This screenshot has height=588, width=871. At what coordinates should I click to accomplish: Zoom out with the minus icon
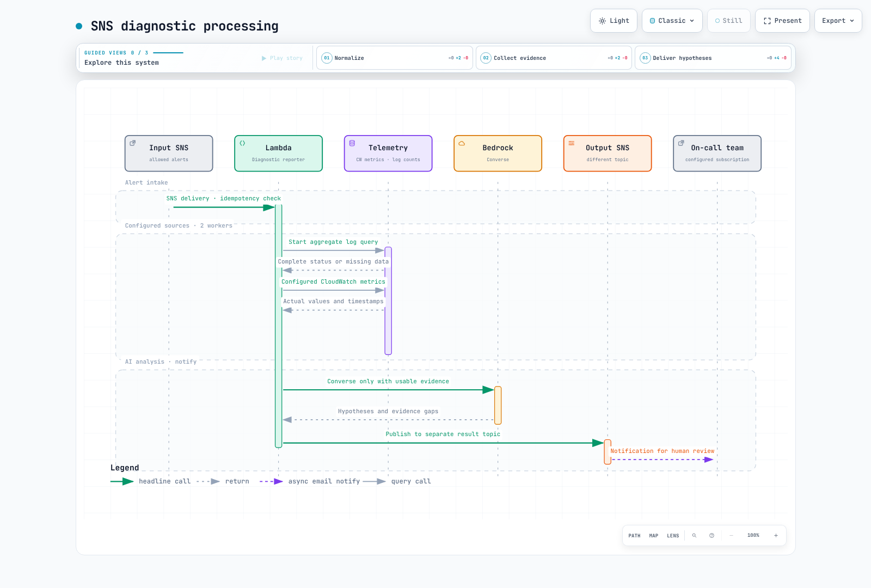click(x=731, y=536)
